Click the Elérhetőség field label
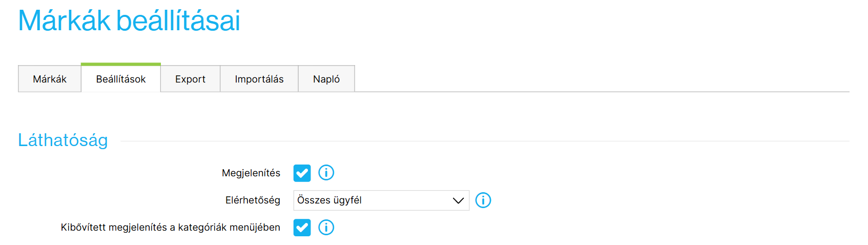868x245 pixels. pyautogui.click(x=253, y=200)
